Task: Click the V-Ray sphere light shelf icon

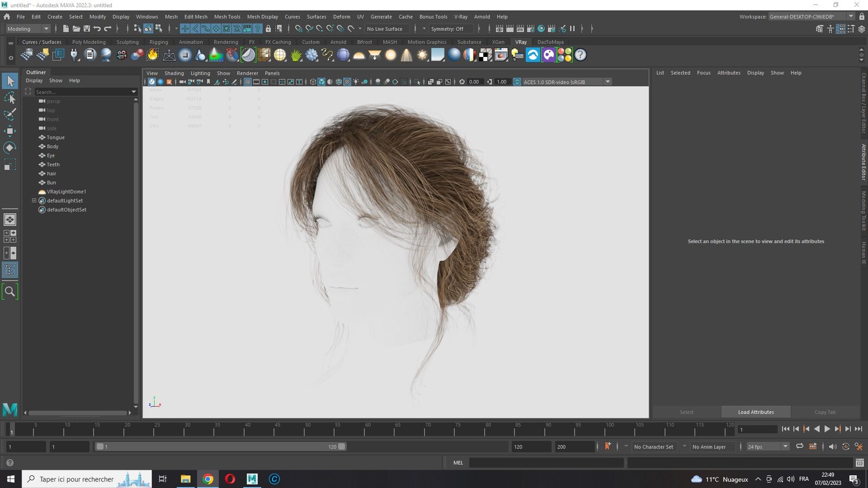Action: click(391, 55)
